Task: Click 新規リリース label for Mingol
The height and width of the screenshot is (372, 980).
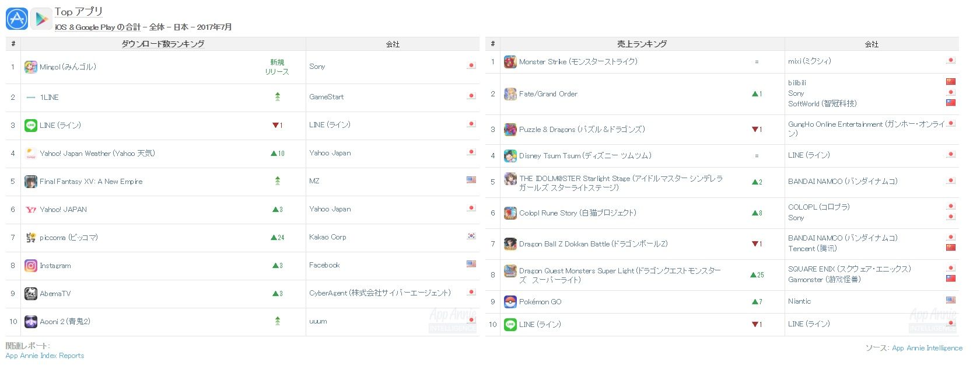Action: click(277, 67)
